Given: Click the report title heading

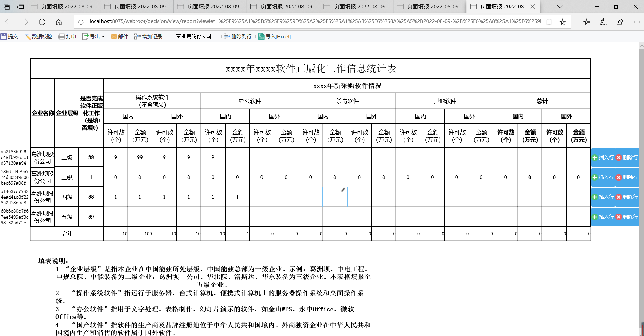Looking at the screenshot, I should 311,69.
